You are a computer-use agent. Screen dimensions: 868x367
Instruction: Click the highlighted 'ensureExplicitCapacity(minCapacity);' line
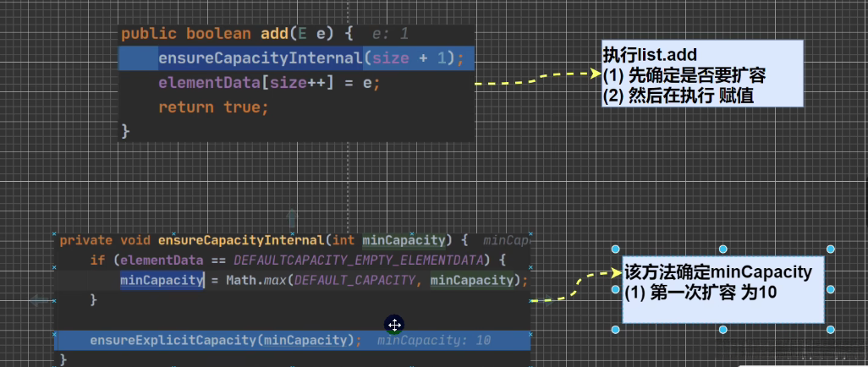[292, 341]
